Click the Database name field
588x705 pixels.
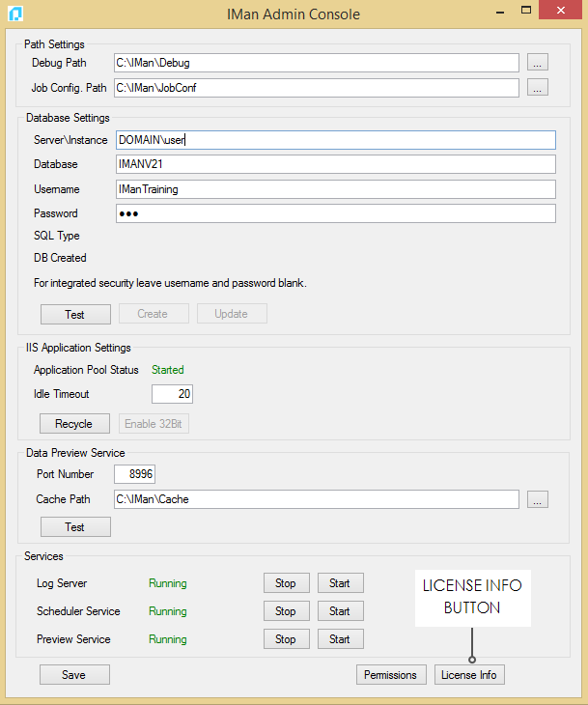pos(334,164)
